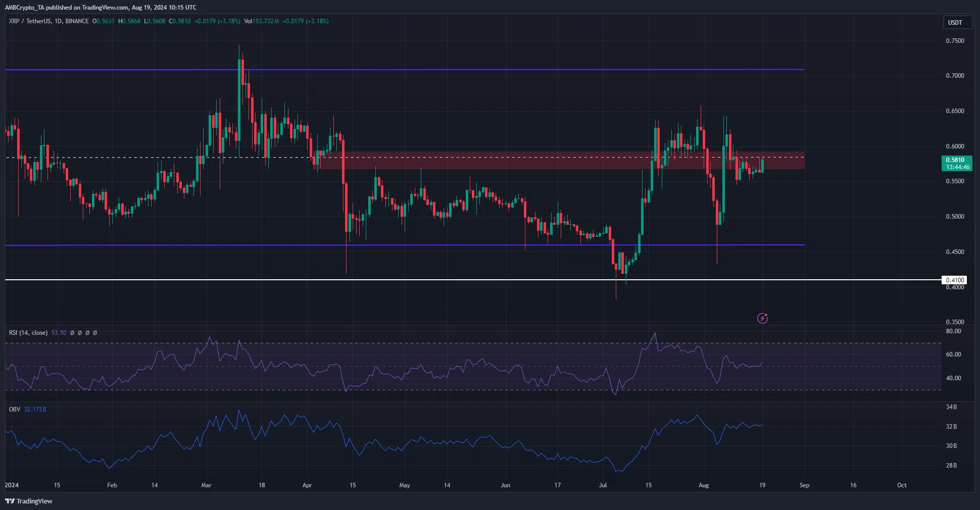Click the Jul label on time axis
Viewport: 980px width, 510px height.
(603, 485)
